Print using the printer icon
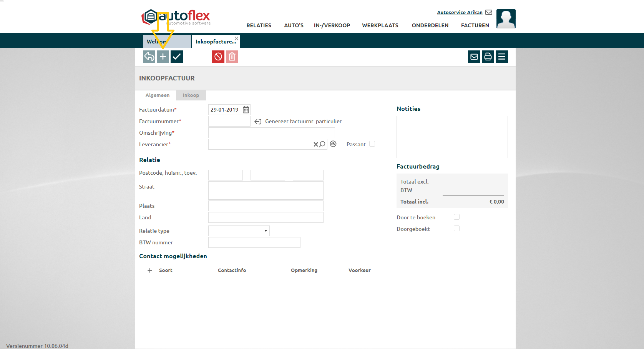 [x=488, y=57]
